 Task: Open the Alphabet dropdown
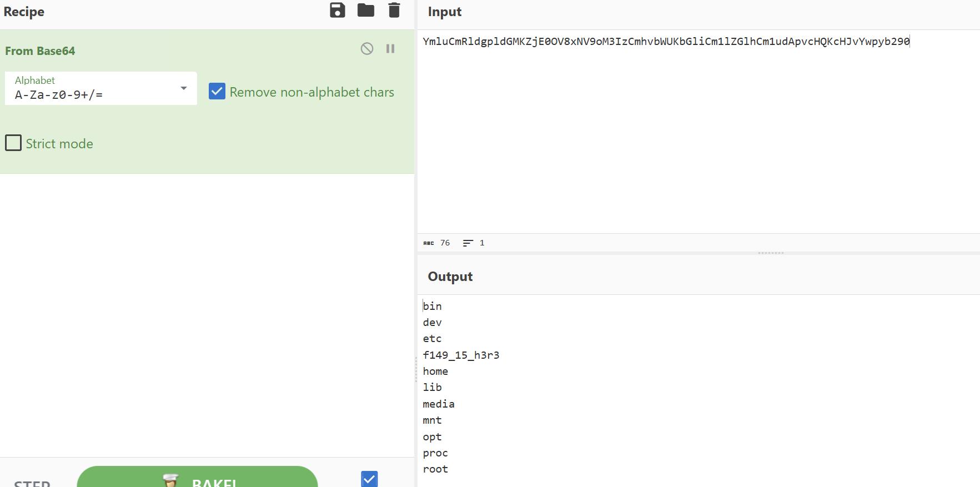[x=101, y=88]
